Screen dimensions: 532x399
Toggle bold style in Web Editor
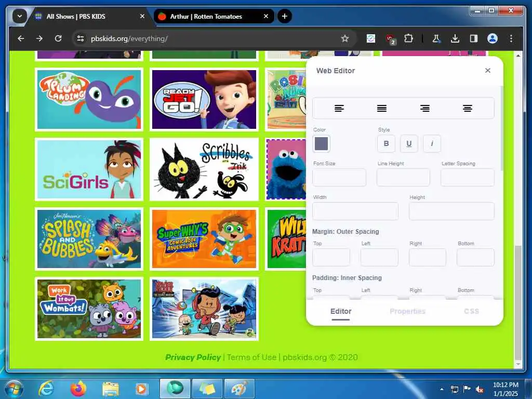click(386, 143)
